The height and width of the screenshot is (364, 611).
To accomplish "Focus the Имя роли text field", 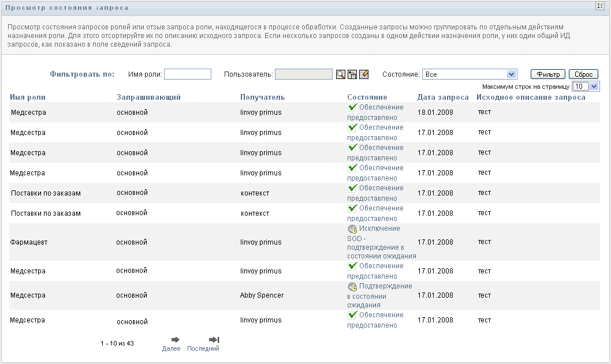I will coord(188,74).
